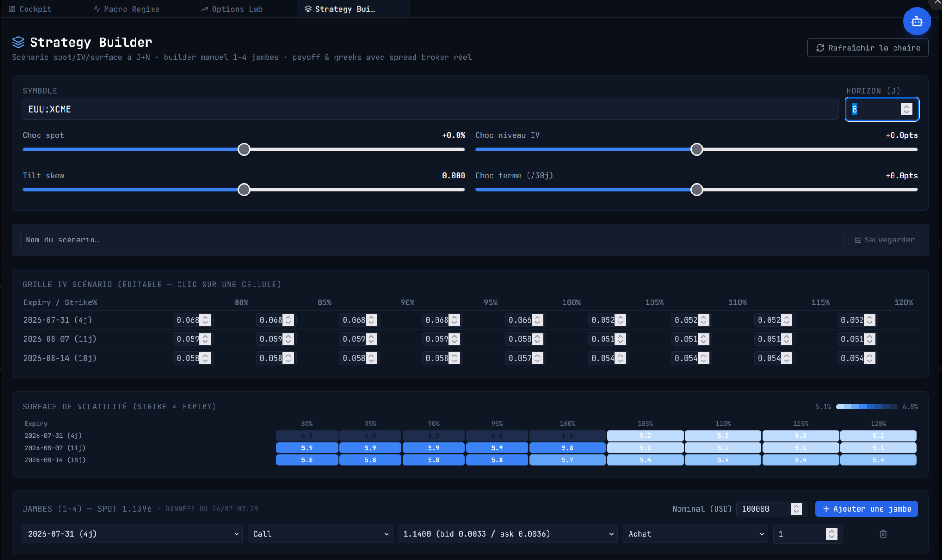This screenshot has height=560, width=942.
Task: Delete the 2026-07-31 Call leg
Action: [883, 534]
